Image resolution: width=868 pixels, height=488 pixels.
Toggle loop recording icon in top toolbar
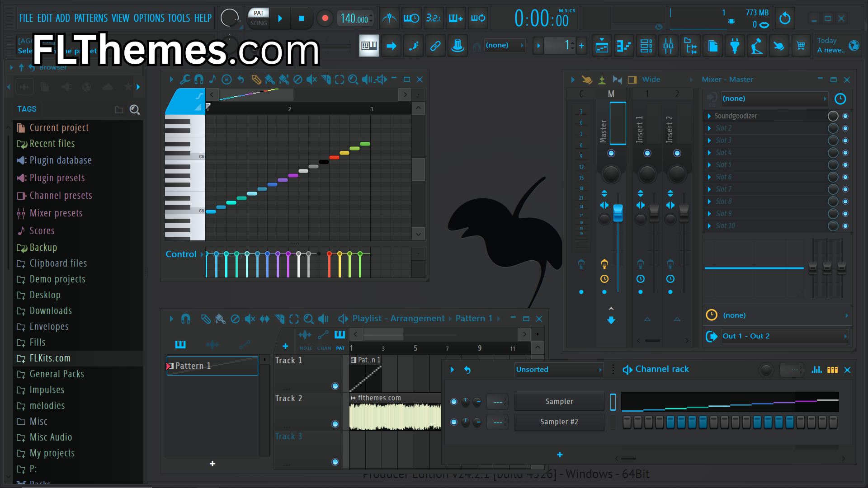pyautogui.click(x=478, y=19)
